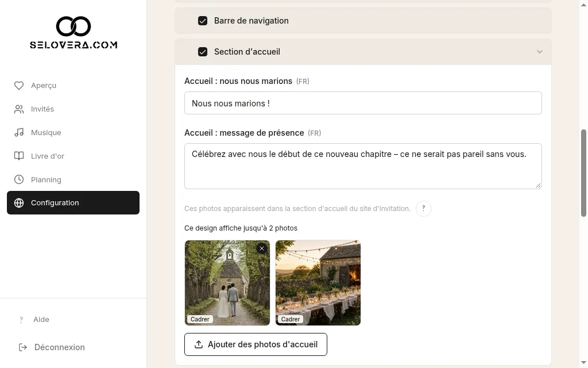Click the scrollbar down arrow
The width and height of the screenshot is (588, 368).
coord(583,363)
